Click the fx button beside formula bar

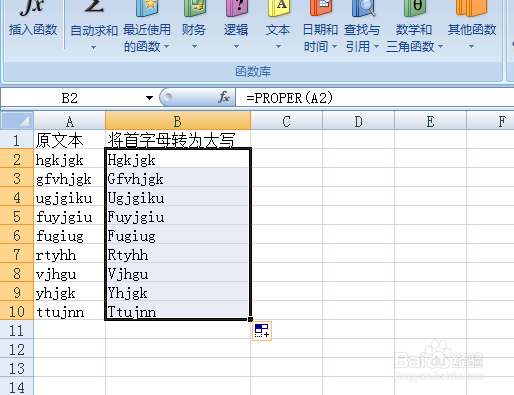[224, 97]
